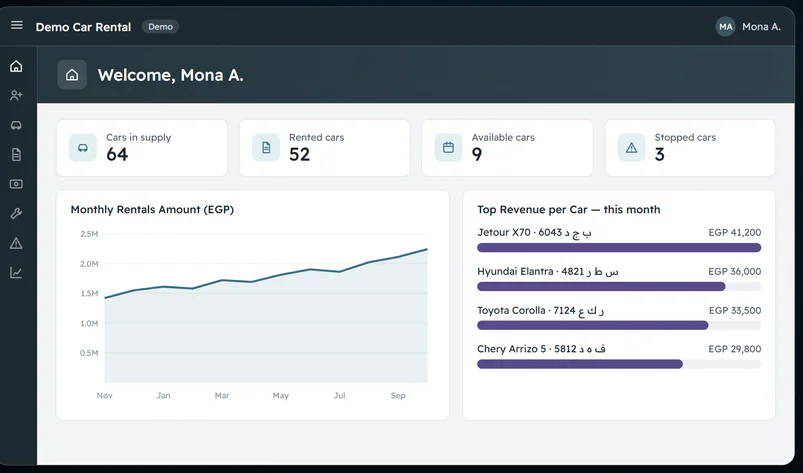The width and height of the screenshot is (803, 473).
Task: Click Toyota Corolla revenue bar
Action: tap(593, 325)
